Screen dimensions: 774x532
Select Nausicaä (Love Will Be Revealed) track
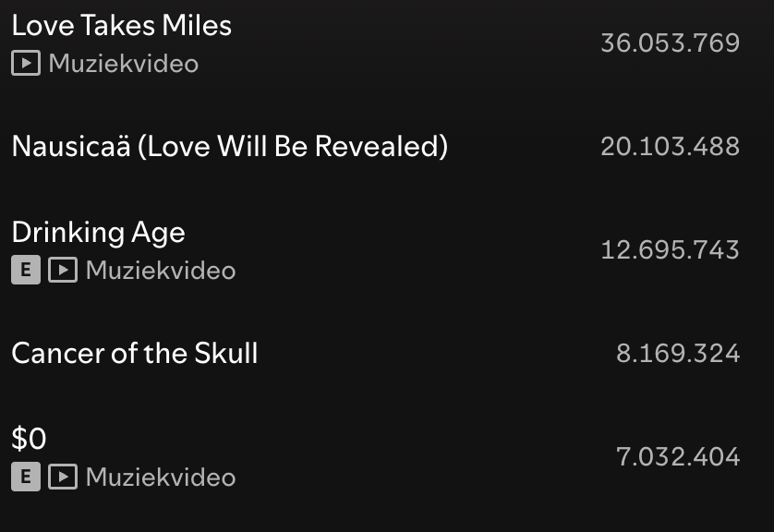[230, 146]
